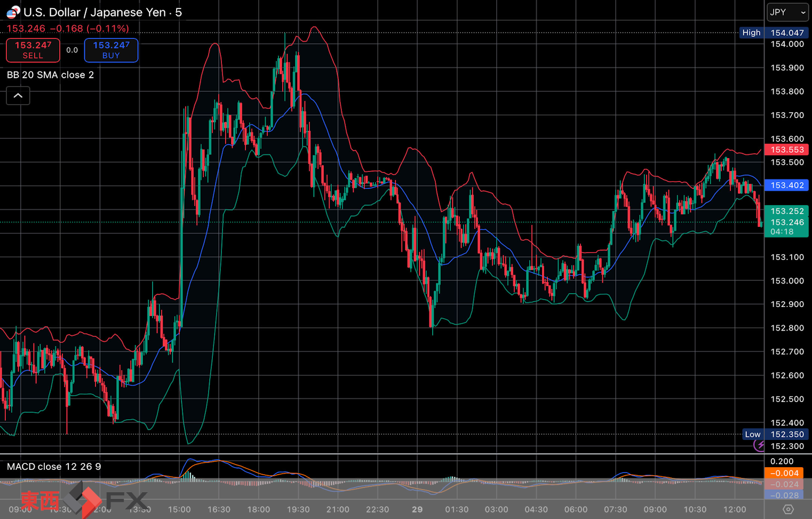Click the 0.0 spread value between Sell and Buy
812x519 pixels.
(72, 50)
